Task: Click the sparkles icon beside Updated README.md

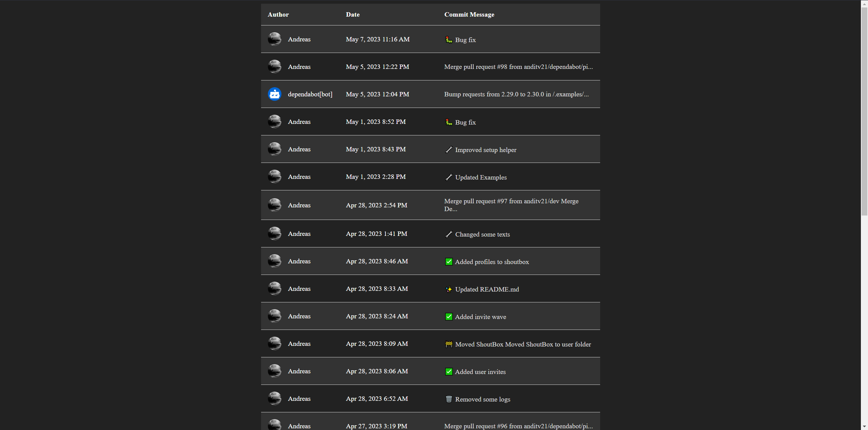Action: point(448,289)
